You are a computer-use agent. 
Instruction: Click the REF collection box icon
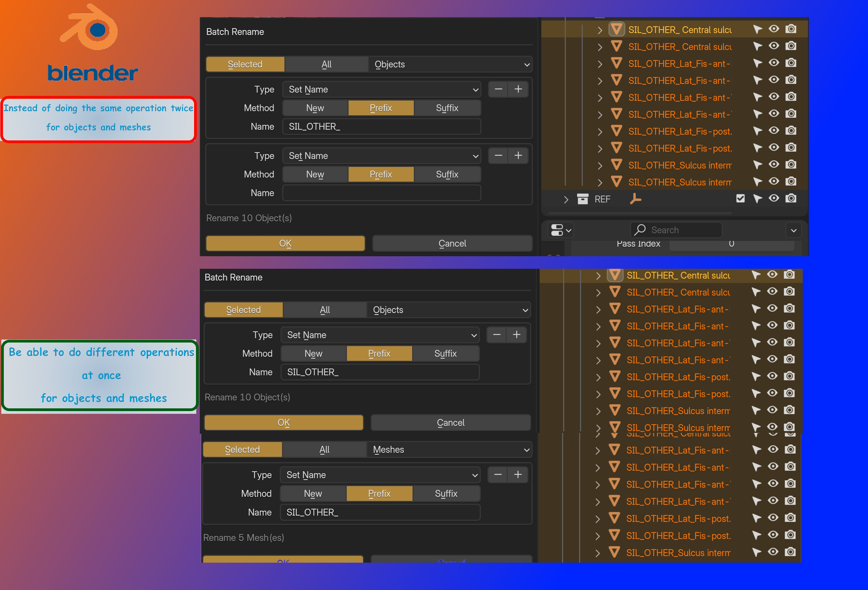click(x=582, y=199)
